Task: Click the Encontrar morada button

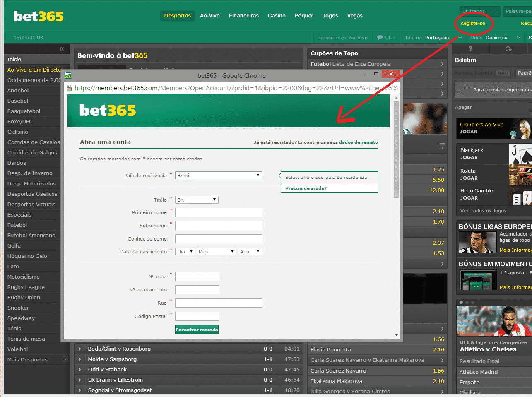Action: click(x=197, y=330)
